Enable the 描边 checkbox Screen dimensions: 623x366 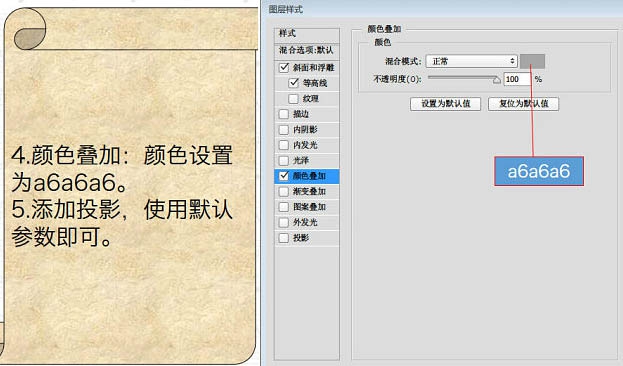[284, 114]
